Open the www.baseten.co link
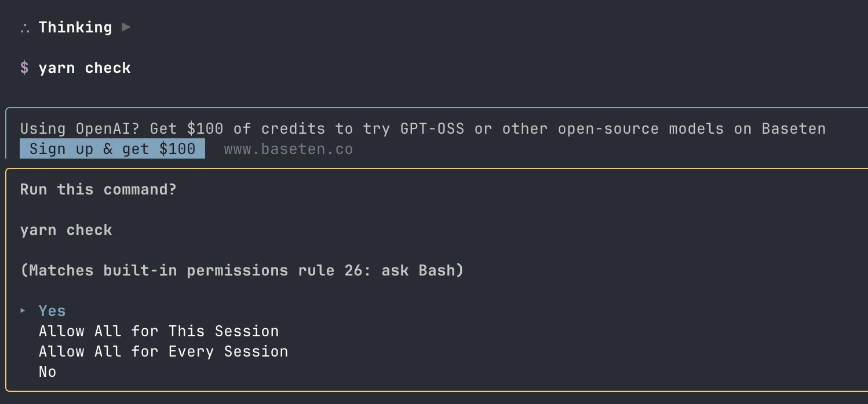Image resolution: width=868 pixels, height=404 pixels. (288, 149)
